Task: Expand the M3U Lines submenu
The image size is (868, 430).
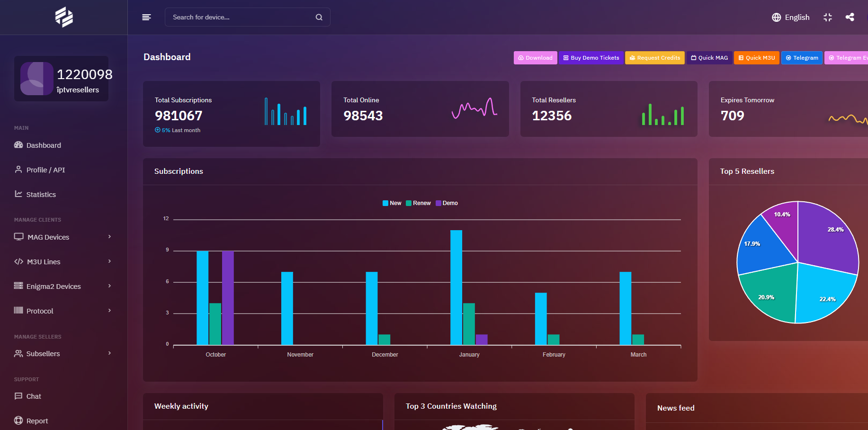Action: (109, 261)
